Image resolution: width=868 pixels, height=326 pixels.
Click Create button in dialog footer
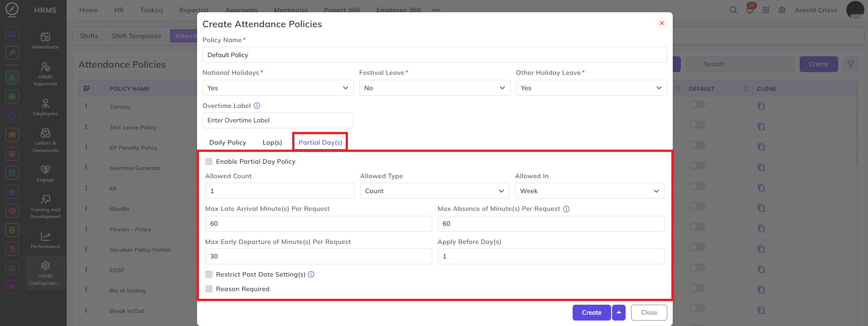592,312
